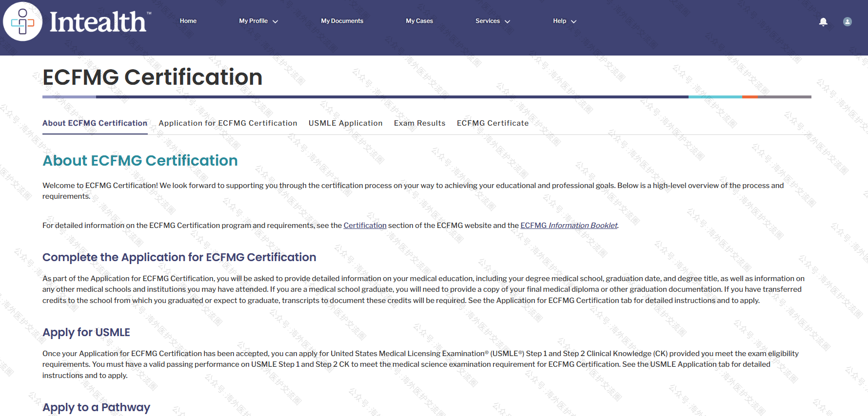Image resolution: width=868 pixels, height=416 pixels.
Task: Expand the chevron beside My Profile
Action: [x=276, y=21]
